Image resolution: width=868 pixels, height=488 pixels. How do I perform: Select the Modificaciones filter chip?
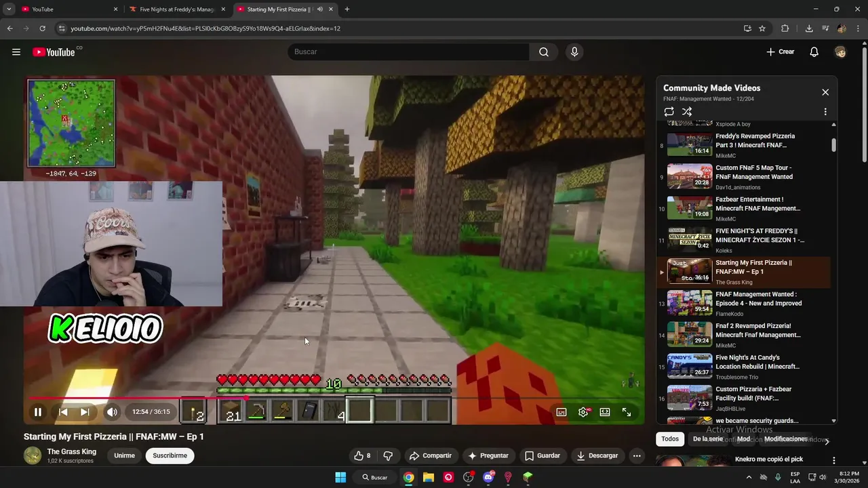point(786,439)
